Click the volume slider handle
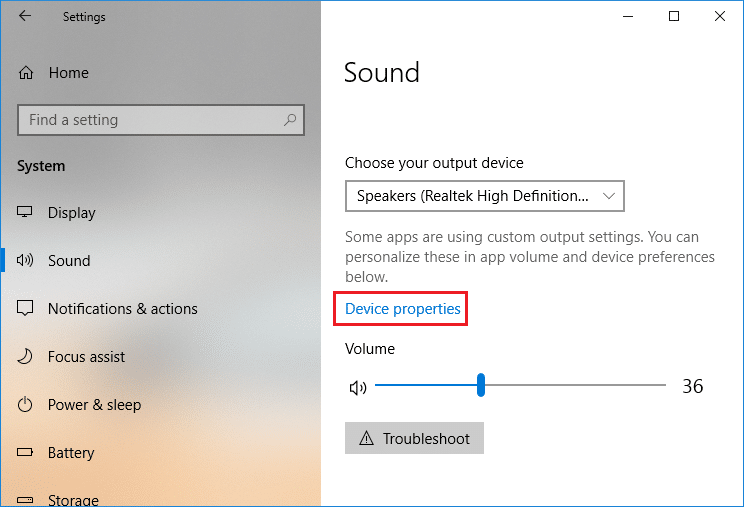 481,385
